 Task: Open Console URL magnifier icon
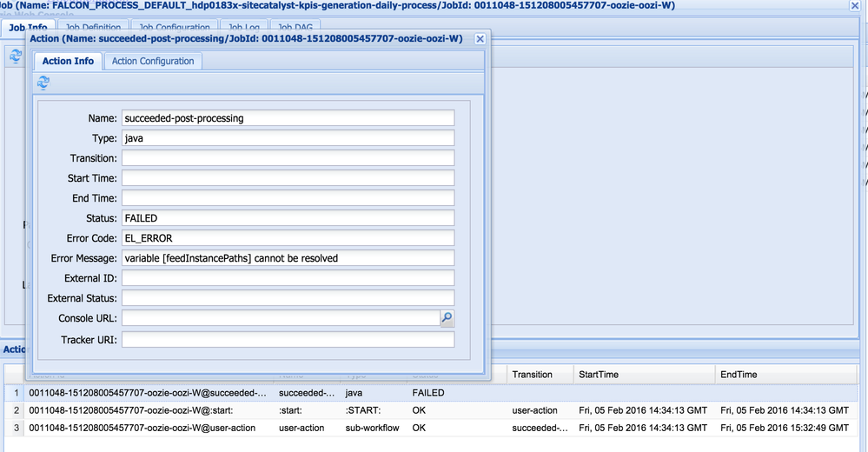coord(447,318)
